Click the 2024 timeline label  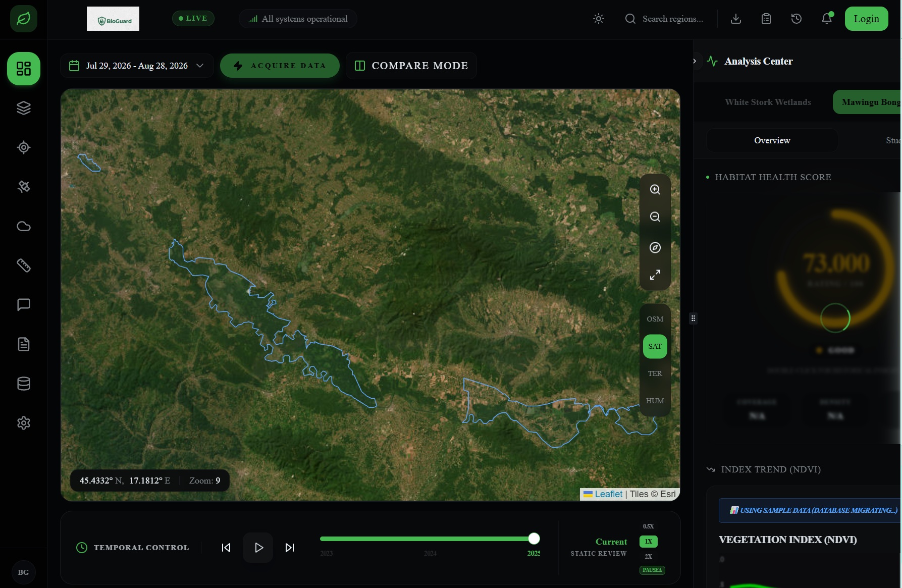click(x=430, y=554)
